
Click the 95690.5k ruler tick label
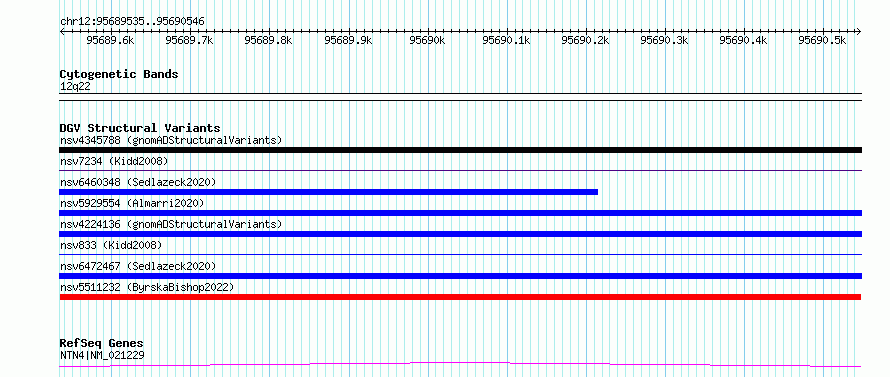[x=822, y=40]
